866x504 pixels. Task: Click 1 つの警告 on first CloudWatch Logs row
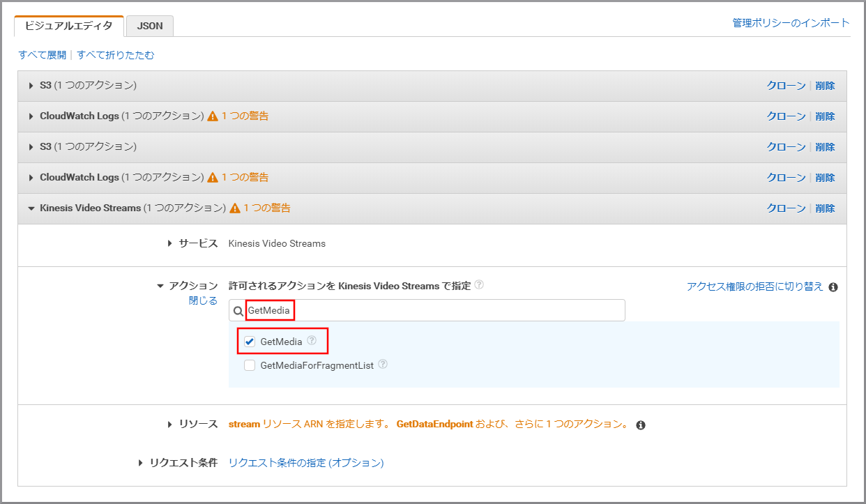click(245, 116)
